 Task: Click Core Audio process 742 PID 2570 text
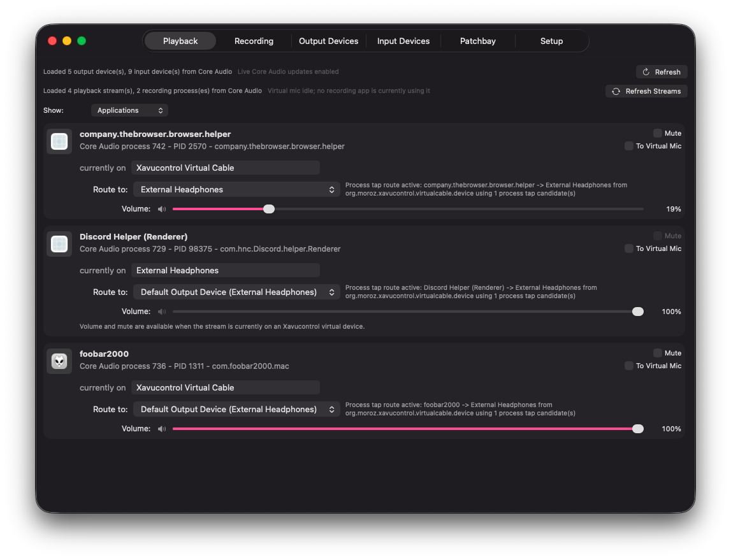point(212,147)
